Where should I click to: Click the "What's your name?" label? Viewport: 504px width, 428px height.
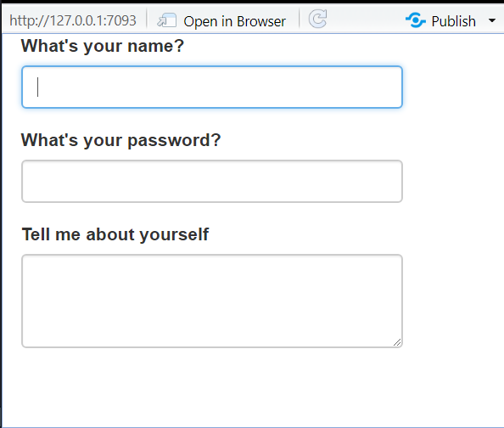point(103,46)
